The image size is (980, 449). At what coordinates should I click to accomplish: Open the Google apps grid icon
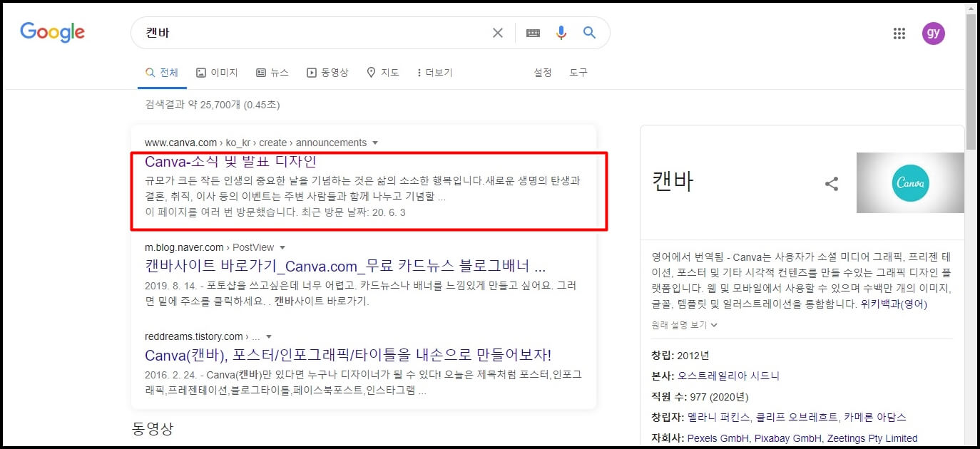pyautogui.click(x=899, y=33)
